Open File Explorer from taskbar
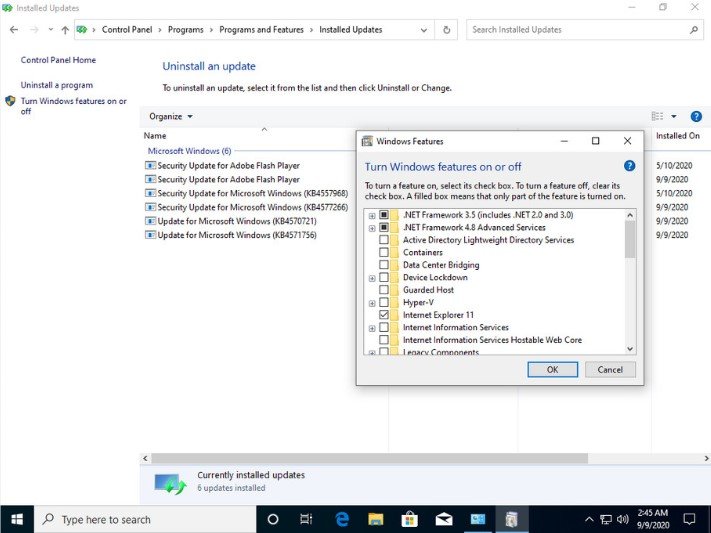The width and height of the screenshot is (711, 533). [375, 519]
